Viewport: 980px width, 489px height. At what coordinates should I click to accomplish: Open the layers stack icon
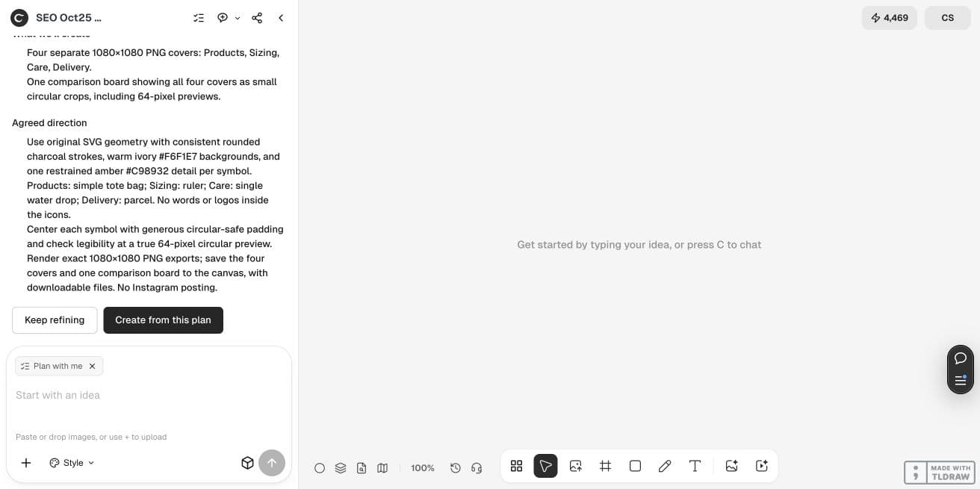tap(341, 468)
